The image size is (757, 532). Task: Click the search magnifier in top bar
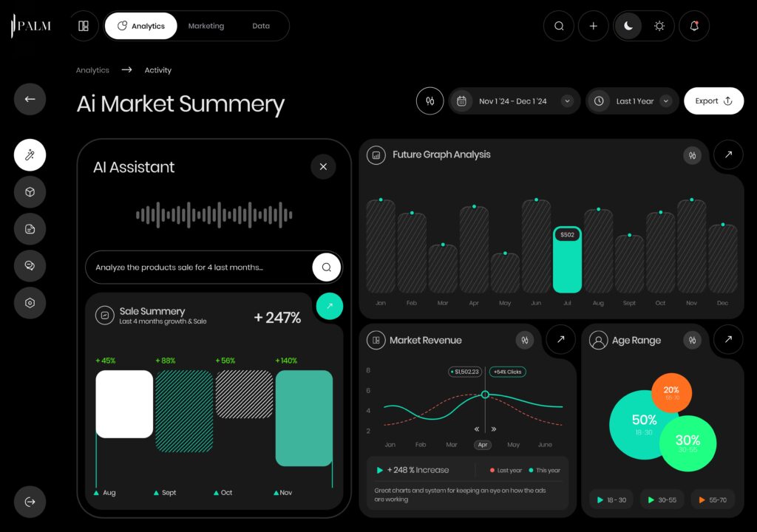(x=559, y=26)
